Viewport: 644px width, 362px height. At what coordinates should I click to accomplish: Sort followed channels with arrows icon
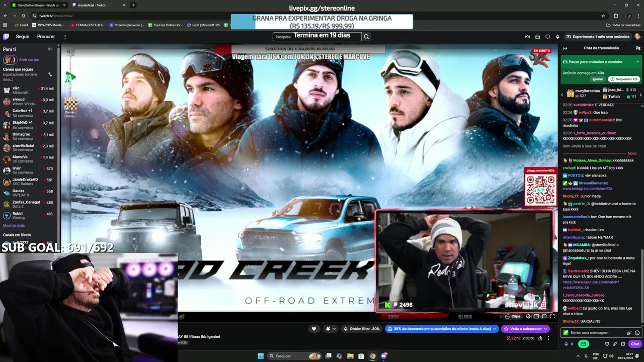click(x=50, y=74)
